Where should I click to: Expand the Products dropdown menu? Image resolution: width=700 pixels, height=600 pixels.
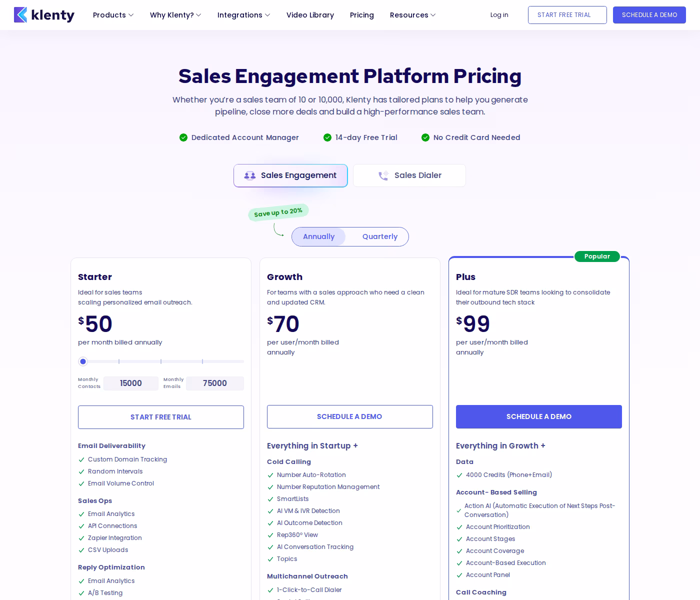[113, 15]
